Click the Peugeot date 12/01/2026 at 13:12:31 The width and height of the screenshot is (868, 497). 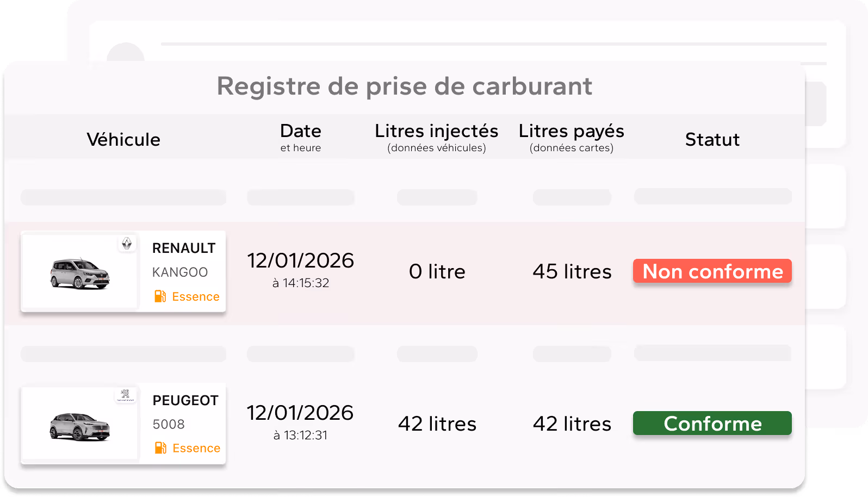click(300, 422)
